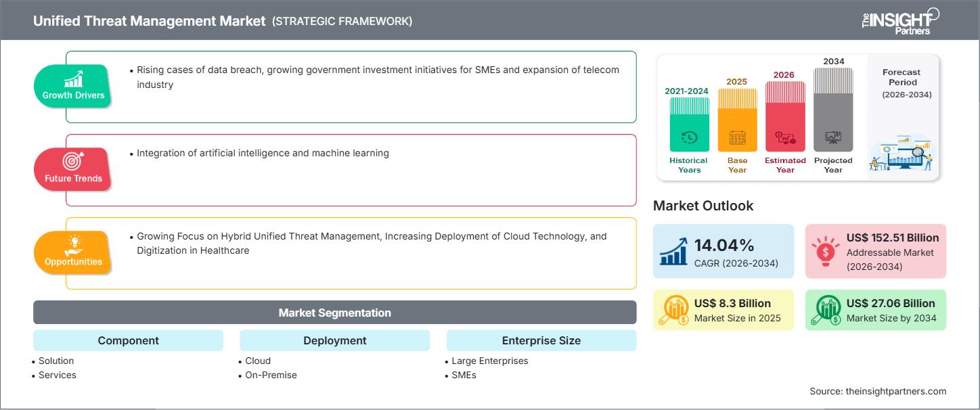
Task: Click the Historical Years clock icon
Action: click(689, 137)
